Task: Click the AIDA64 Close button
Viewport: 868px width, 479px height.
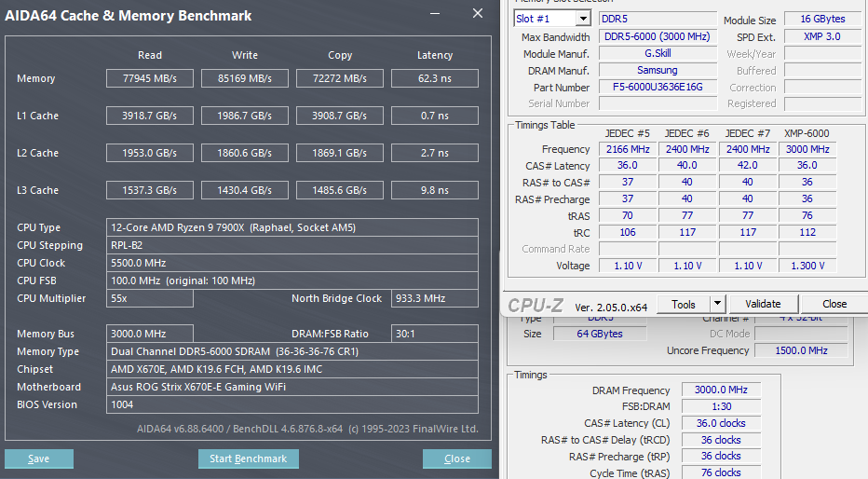Action: click(x=456, y=458)
